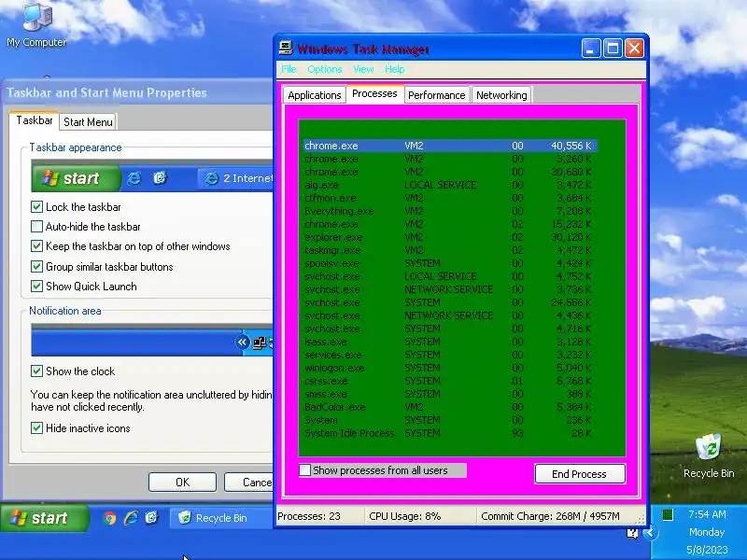Select the svchost.exe row using 24,556 K
The width and height of the screenshot is (747, 560).
pyautogui.click(x=450, y=302)
